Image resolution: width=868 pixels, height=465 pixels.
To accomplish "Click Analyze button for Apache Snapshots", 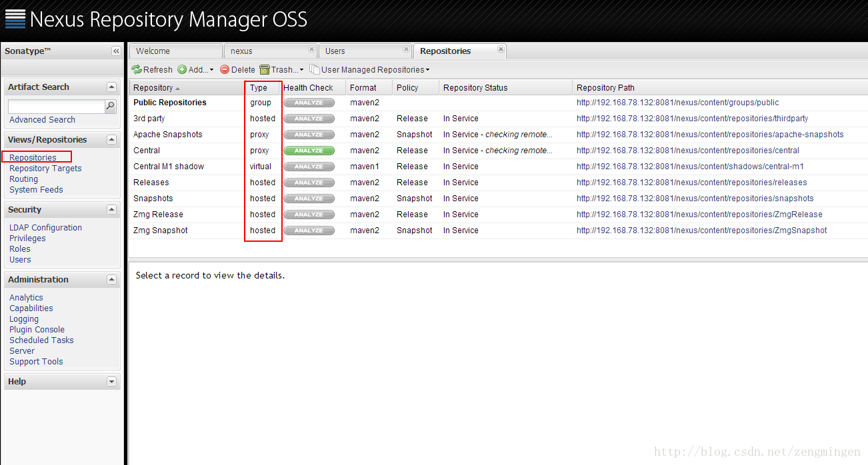I will point(308,135).
